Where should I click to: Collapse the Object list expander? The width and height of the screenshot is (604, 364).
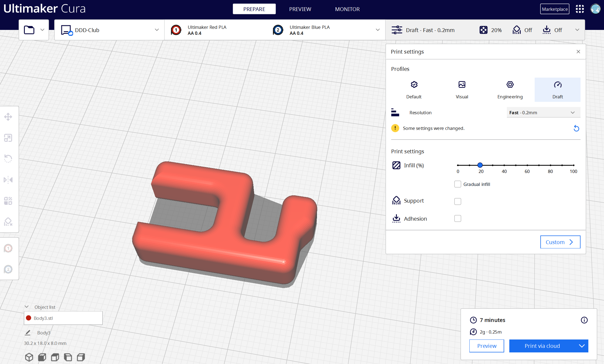27,307
